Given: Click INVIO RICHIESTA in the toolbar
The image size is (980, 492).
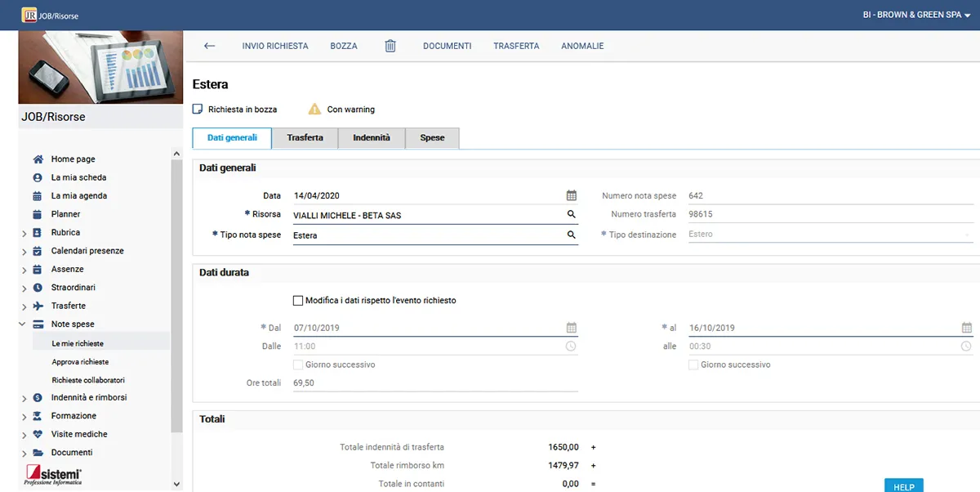Looking at the screenshot, I should 275,46.
